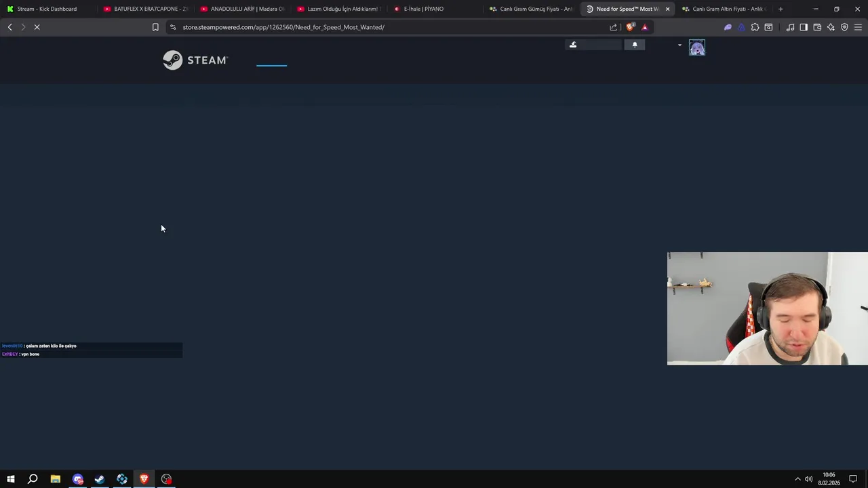
Task: Switch to the ANADOLULU ARİF Madara tab
Action: point(242,9)
